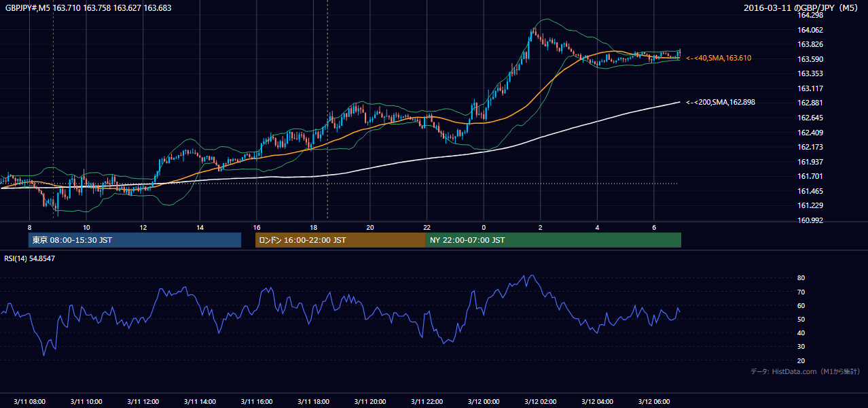Click bottom time label 3/12 02:00
The image size is (868, 408).
click(x=541, y=402)
